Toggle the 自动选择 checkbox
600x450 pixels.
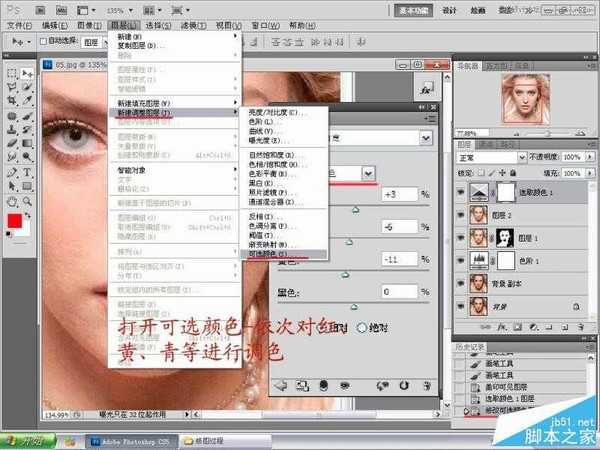(x=43, y=41)
